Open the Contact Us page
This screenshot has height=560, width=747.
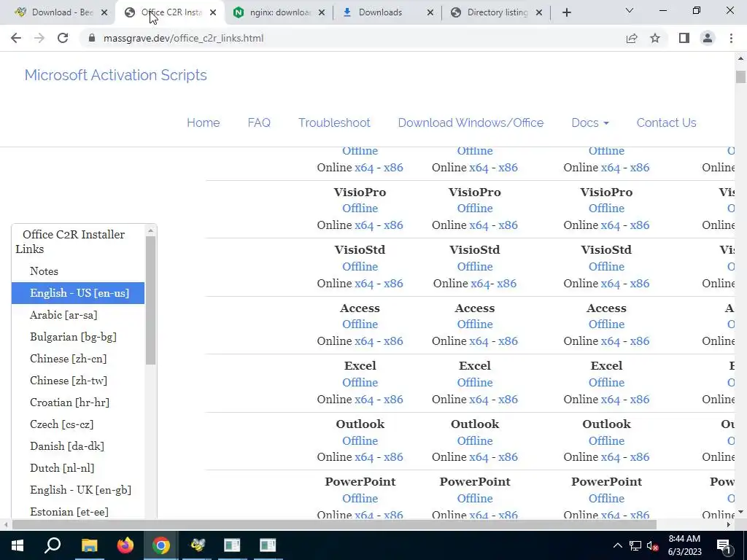tap(666, 122)
